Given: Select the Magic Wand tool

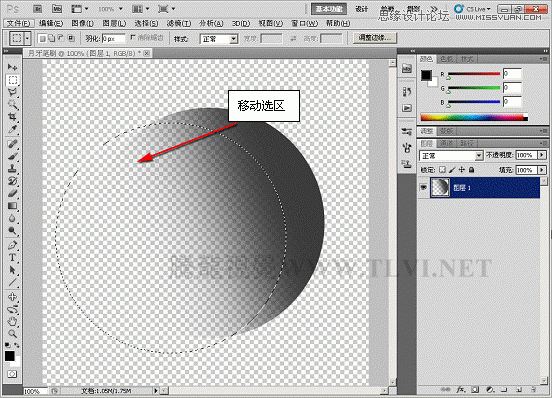Looking at the screenshot, I should (12, 105).
